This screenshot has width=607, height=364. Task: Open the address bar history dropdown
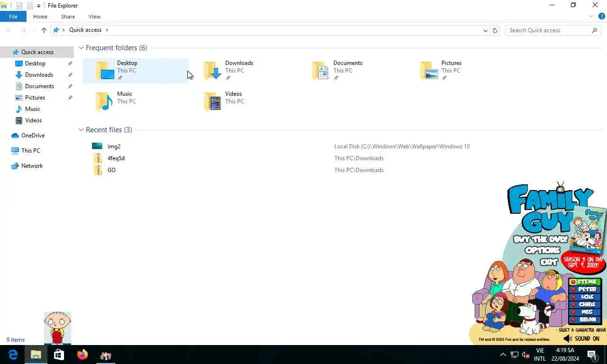pyautogui.click(x=485, y=30)
